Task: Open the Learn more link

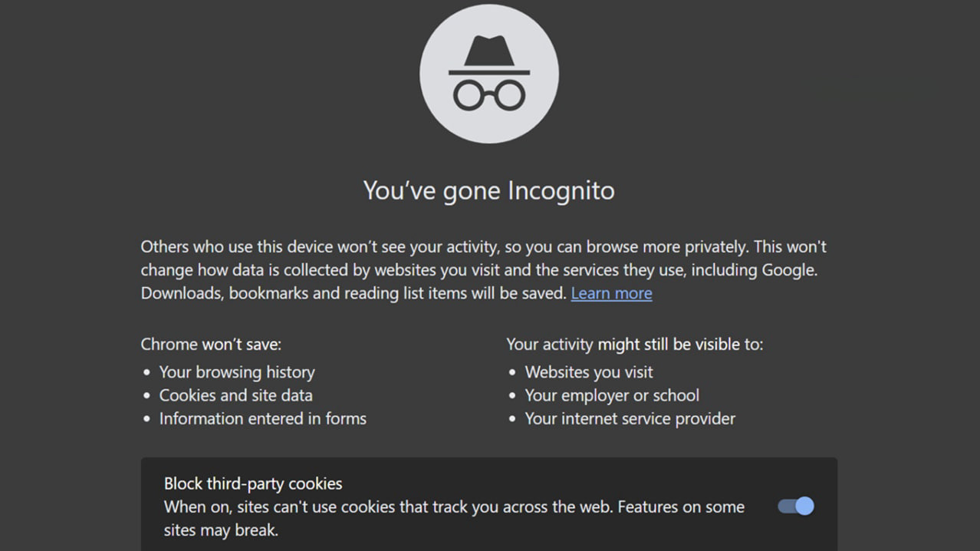Action: point(611,293)
